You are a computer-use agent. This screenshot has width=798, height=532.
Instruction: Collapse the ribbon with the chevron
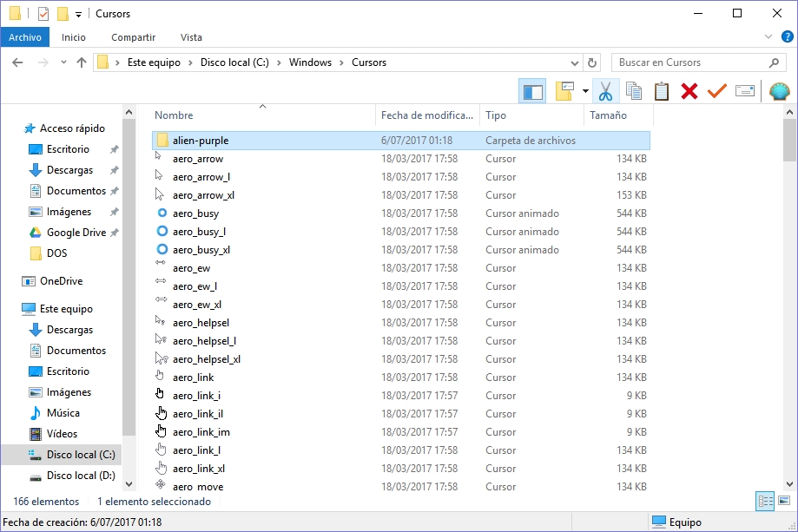(x=768, y=36)
